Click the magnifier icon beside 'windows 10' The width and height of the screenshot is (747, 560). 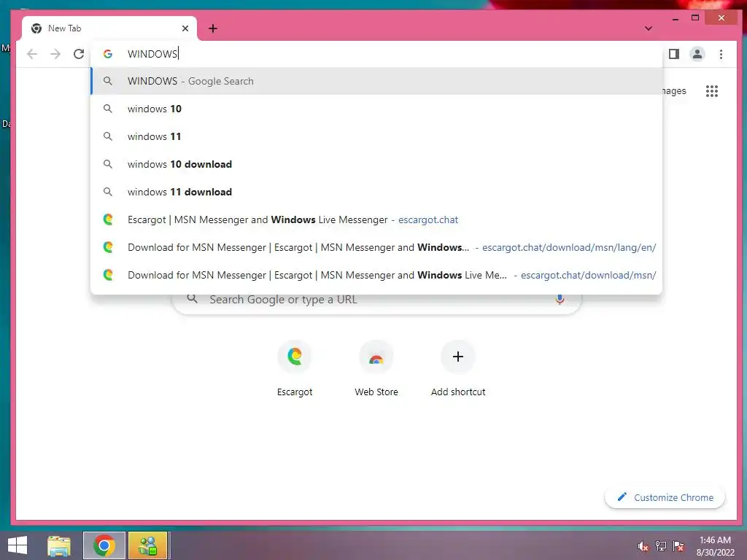click(108, 109)
